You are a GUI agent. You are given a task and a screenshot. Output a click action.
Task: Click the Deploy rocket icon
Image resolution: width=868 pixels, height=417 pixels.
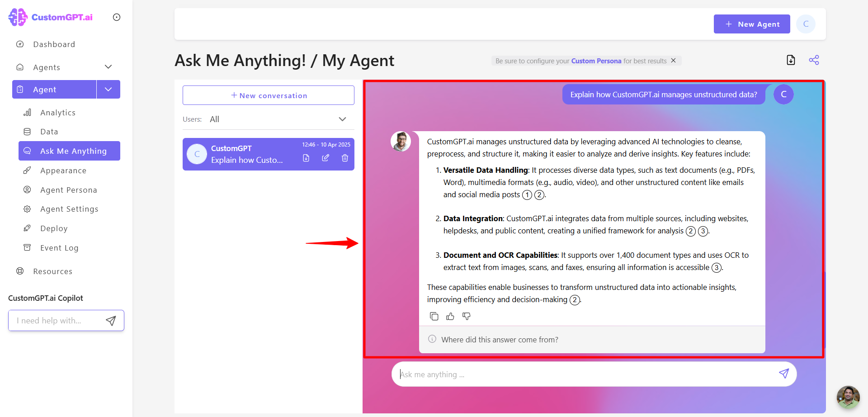pos(27,228)
